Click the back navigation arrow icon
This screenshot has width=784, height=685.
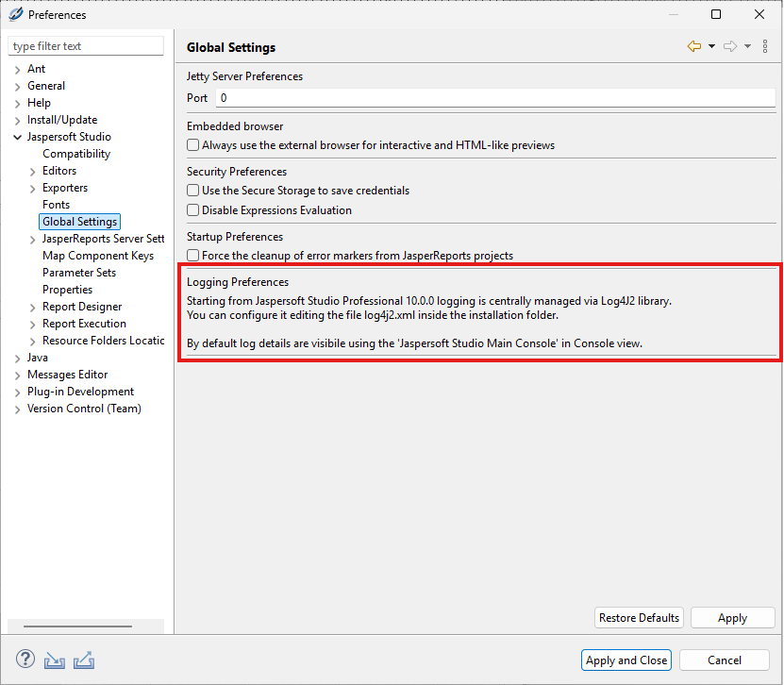(694, 46)
